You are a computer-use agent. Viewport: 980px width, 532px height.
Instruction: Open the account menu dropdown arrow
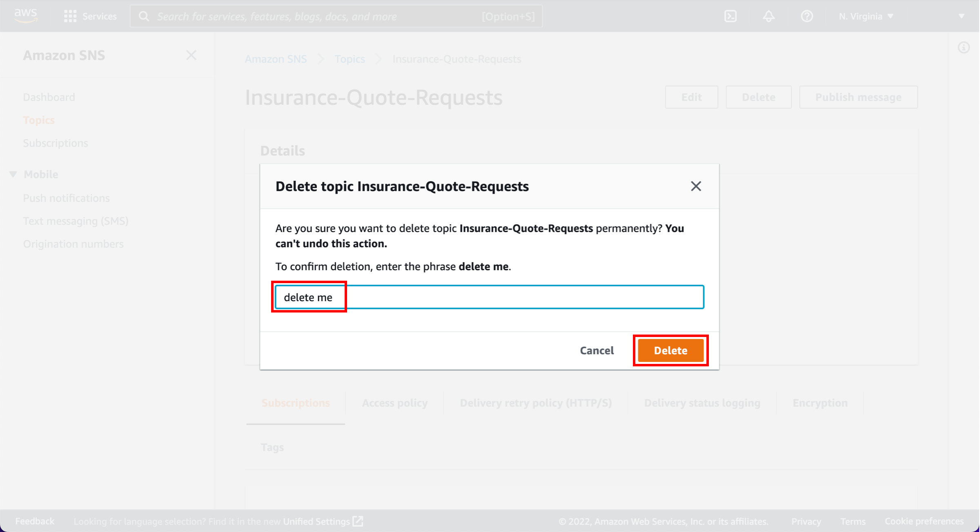click(x=962, y=16)
